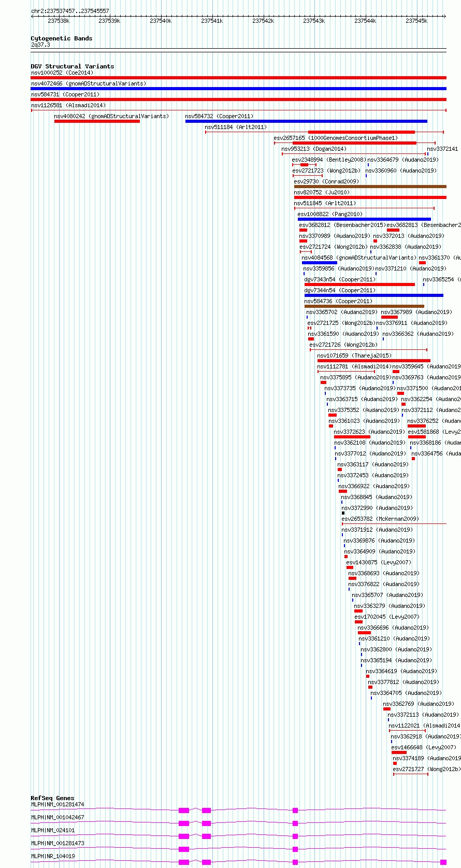461x868 pixels.
Task: Open nsv3365702 (Audano2019) label
Action: pyautogui.click(x=342, y=312)
